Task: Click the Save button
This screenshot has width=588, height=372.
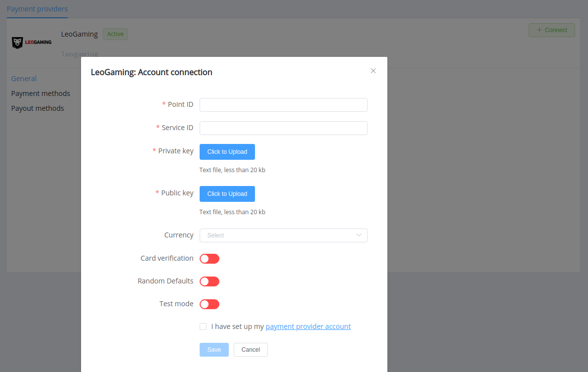Action: [x=214, y=350]
